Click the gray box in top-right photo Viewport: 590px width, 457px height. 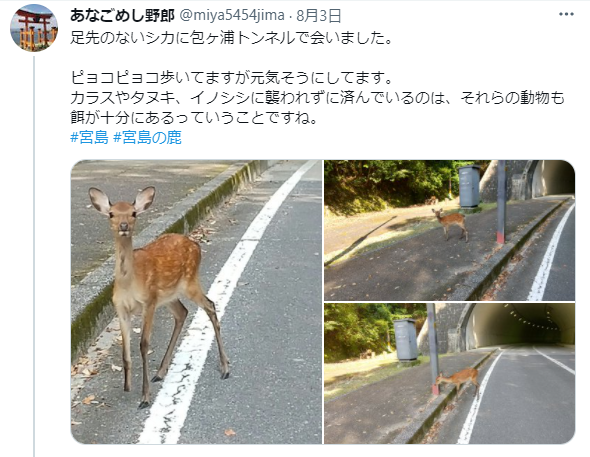469,186
